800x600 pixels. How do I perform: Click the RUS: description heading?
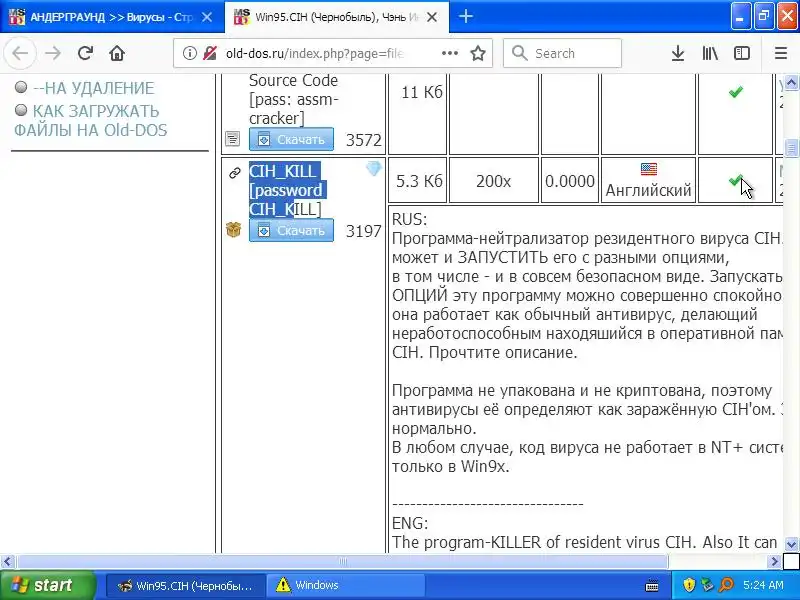coord(410,219)
